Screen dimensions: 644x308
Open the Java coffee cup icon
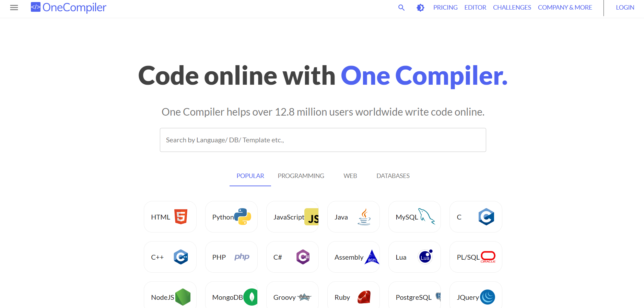(x=364, y=217)
